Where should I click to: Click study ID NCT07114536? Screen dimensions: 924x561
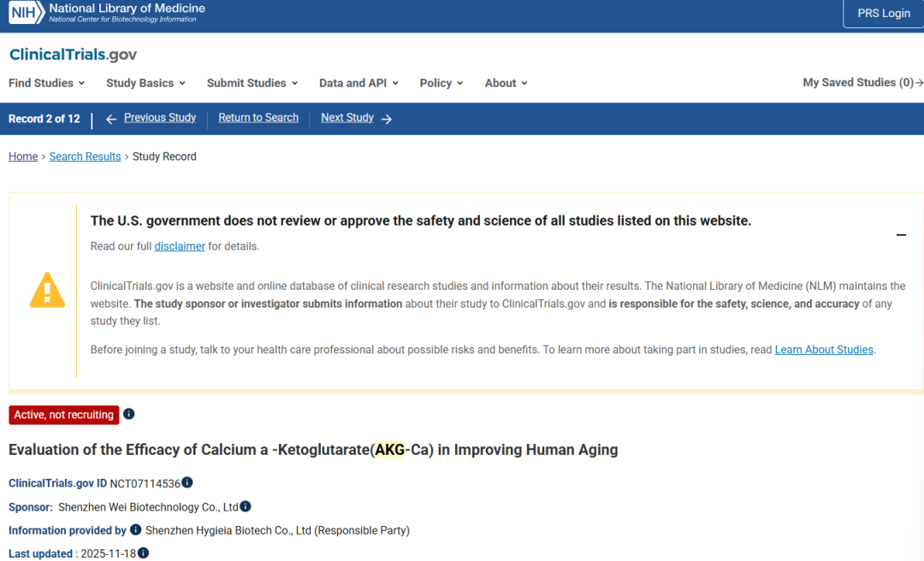145,484
